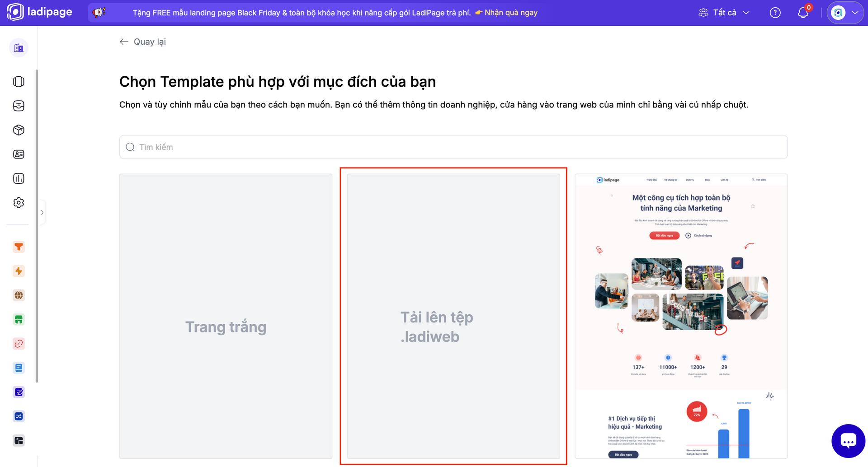Open the products box icon in sidebar

(x=19, y=130)
